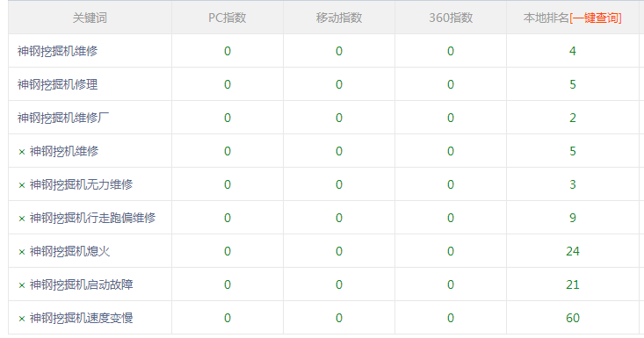Select keyword 神钢挖掘机维修厂
This screenshot has width=644, height=338.
coord(63,118)
